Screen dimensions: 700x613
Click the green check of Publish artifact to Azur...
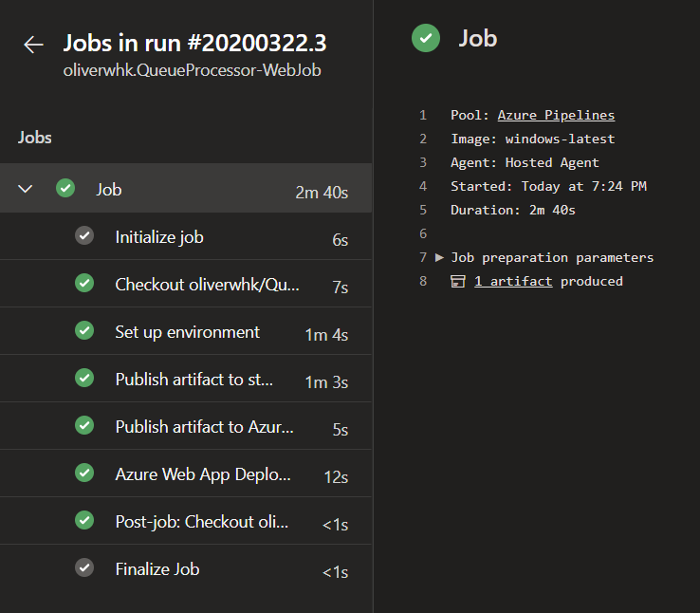[x=84, y=425]
